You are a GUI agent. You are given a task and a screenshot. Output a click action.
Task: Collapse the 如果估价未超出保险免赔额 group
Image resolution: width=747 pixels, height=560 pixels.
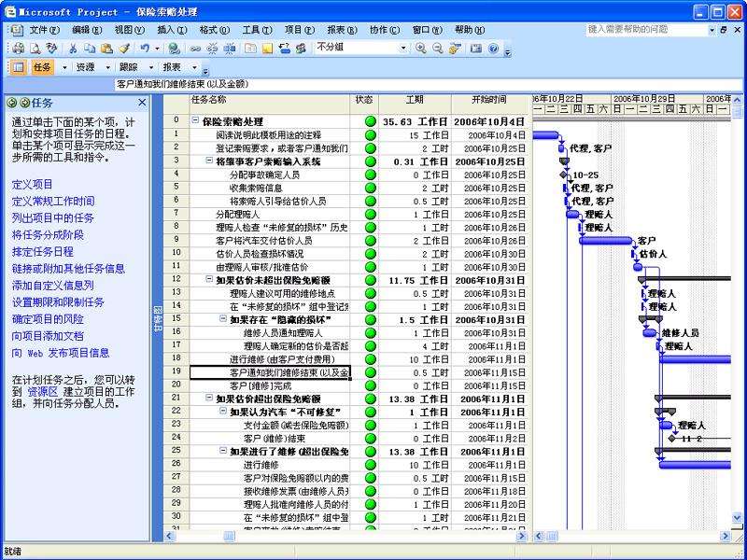tap(209, 279)
